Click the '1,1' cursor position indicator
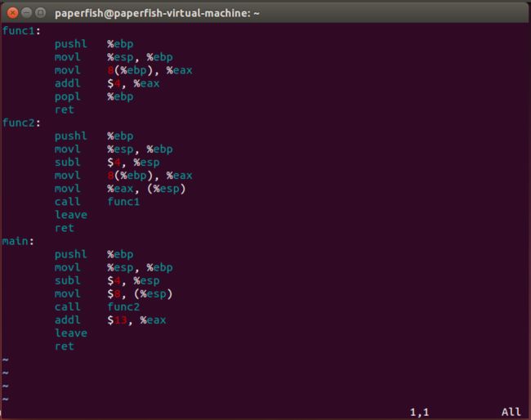531x420 pixels. (x=419, y=412)
